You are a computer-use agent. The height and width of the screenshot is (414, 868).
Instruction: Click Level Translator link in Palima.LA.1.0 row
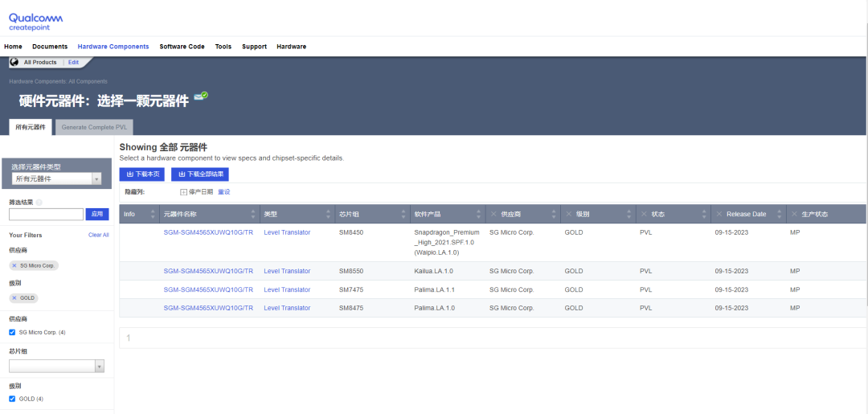pyautogui.click(x=287, y=308)
